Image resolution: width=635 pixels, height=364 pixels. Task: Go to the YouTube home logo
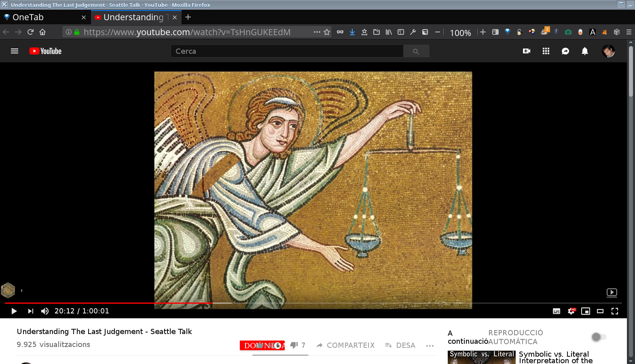[45, 51]
